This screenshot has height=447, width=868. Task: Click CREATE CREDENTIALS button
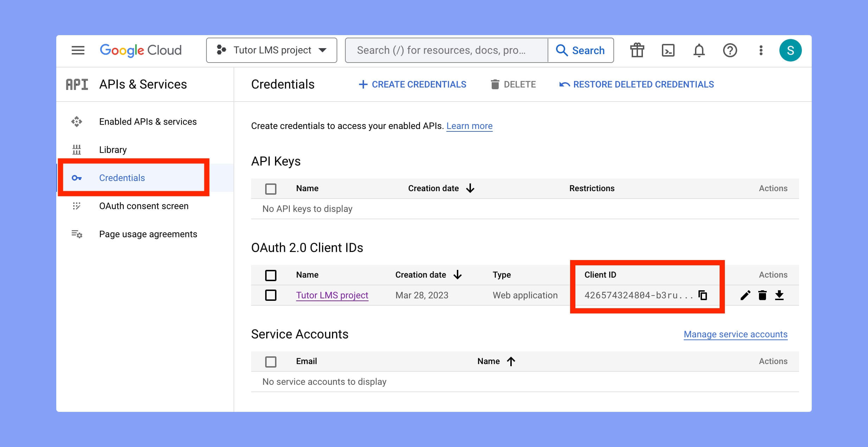pyautogui.click(x=412, y=84)
